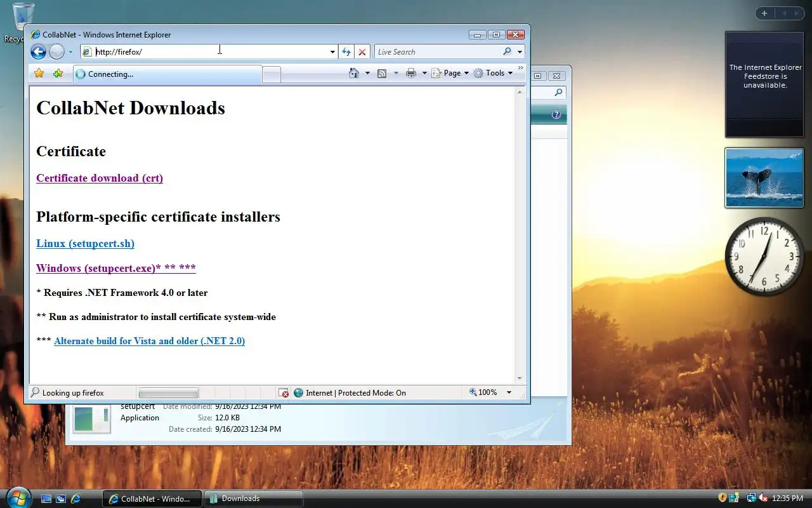
Task: Click the sidebar add gadget plus
Action: pos(764,13)
